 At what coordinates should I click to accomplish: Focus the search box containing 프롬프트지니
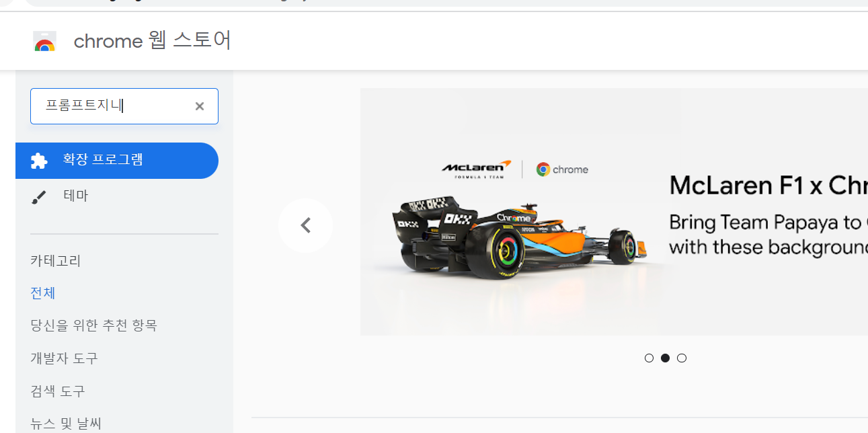point(124,106)
